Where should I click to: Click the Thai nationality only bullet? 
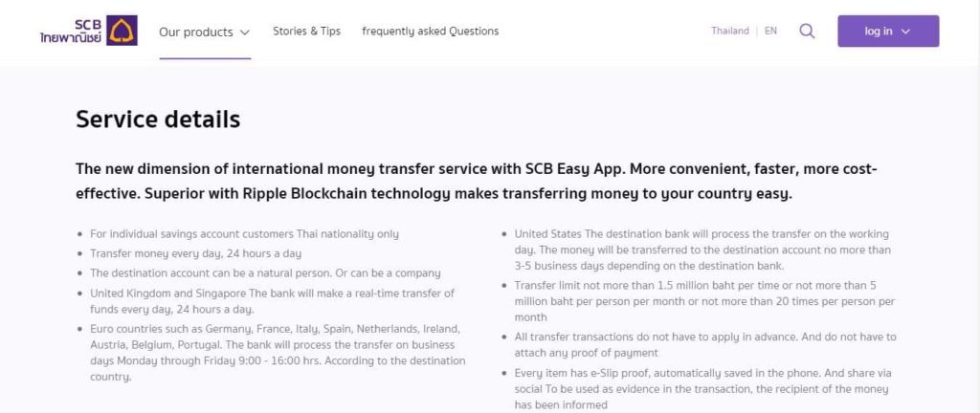(244, 233)
